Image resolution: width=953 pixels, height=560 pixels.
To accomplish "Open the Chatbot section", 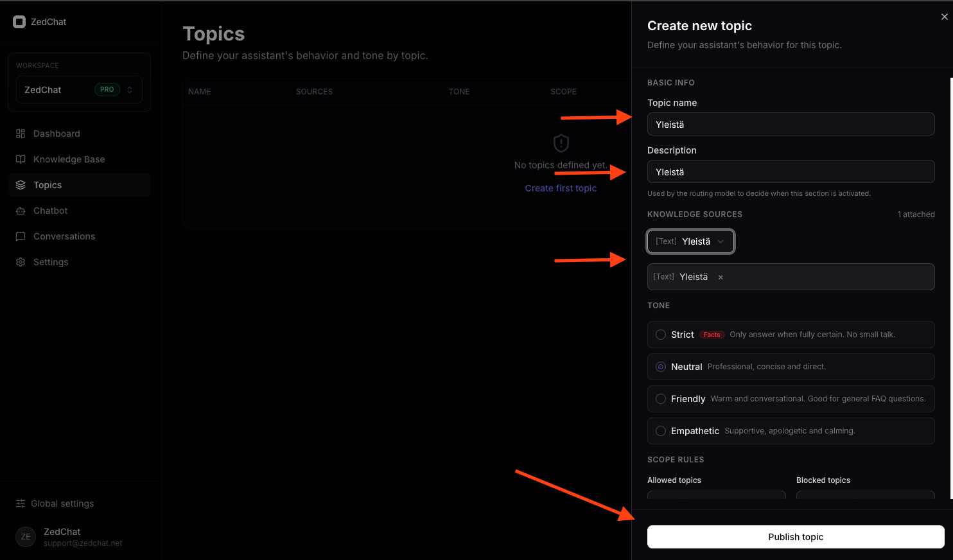I will point(21,211).
